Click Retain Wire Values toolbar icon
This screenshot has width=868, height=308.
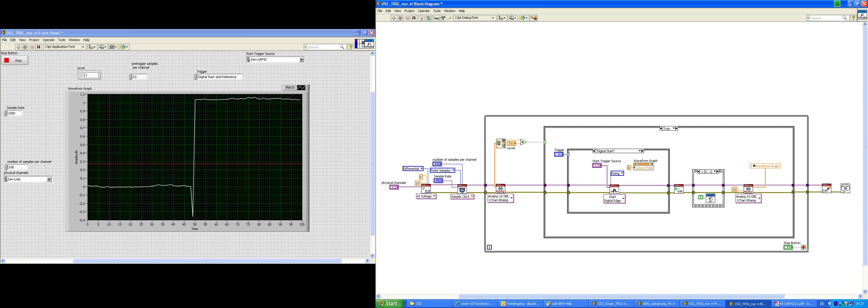click(x=429, y=18)
